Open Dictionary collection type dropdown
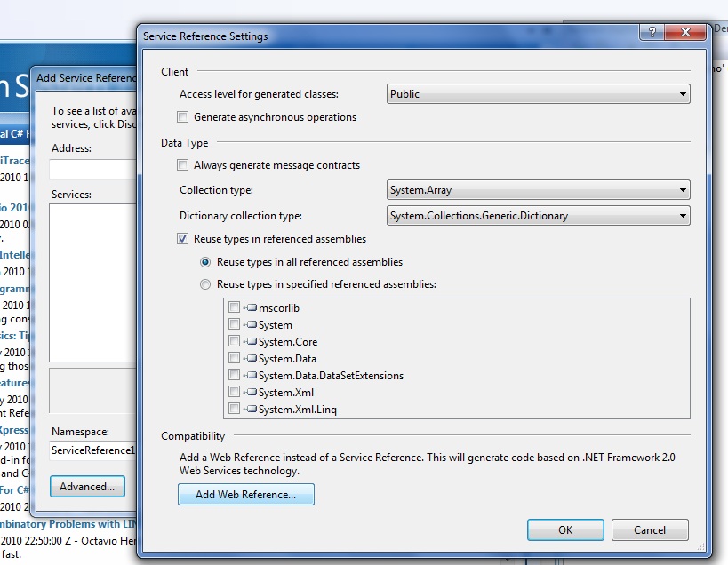The image size is (728, 565). point(539,216)
